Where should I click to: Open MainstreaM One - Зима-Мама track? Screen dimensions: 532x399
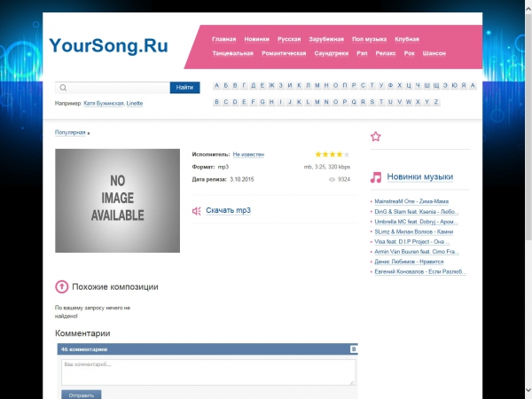(x=411, y=201)
